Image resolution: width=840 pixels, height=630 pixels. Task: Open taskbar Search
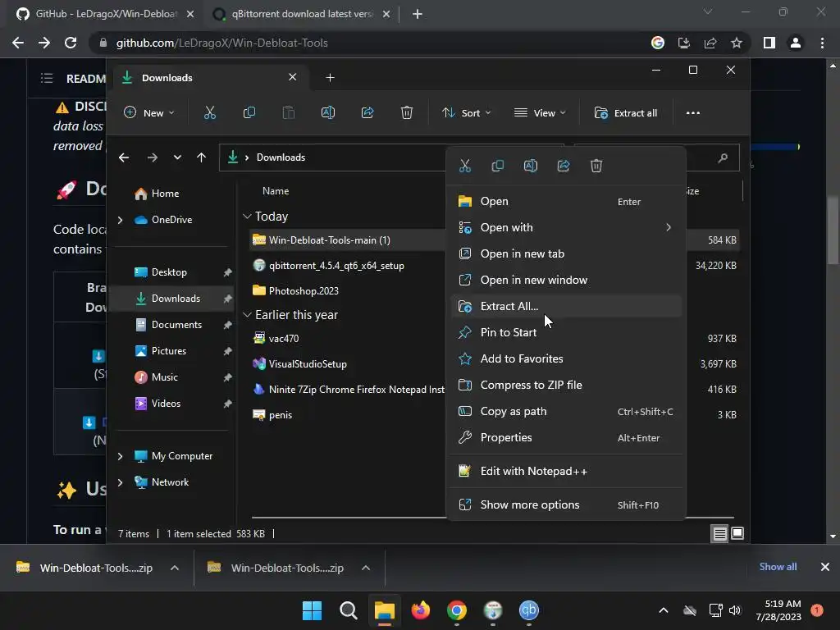(x=348, y=610)
